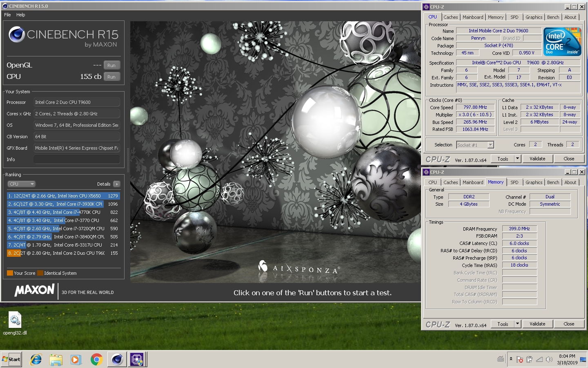This screenshot has width=588, height=368.
Task: Open the Socket #1 Selection dropdown
Action: 475,145
